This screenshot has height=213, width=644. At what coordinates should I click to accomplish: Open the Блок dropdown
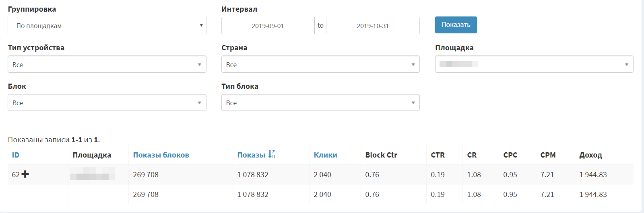107,102
